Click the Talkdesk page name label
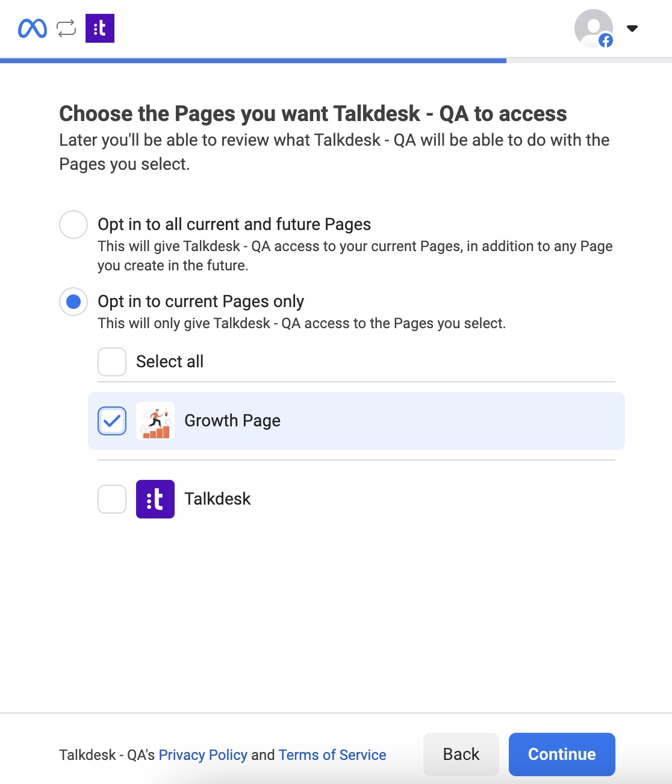The image size is (672, 784). pos(217,499)
